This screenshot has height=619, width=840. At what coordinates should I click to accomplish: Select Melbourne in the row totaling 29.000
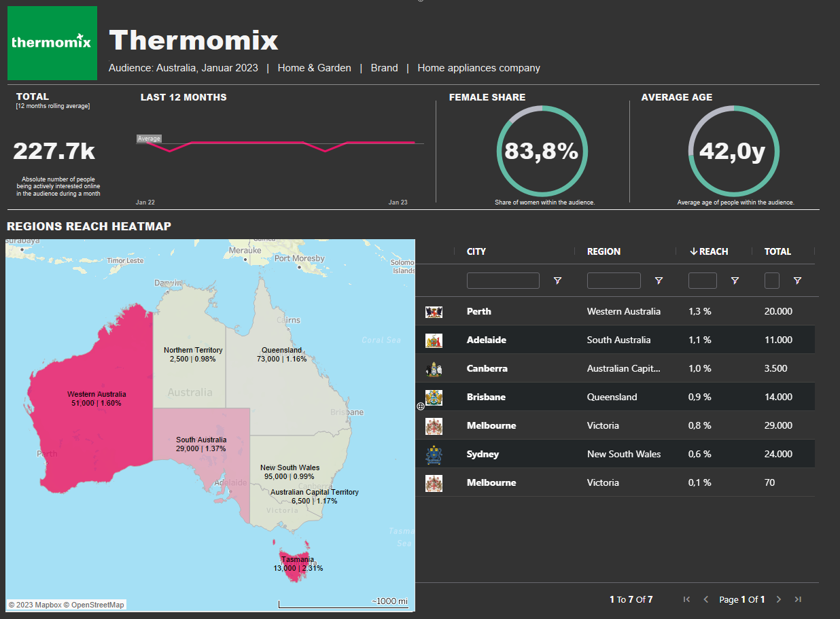click(491, 426)
